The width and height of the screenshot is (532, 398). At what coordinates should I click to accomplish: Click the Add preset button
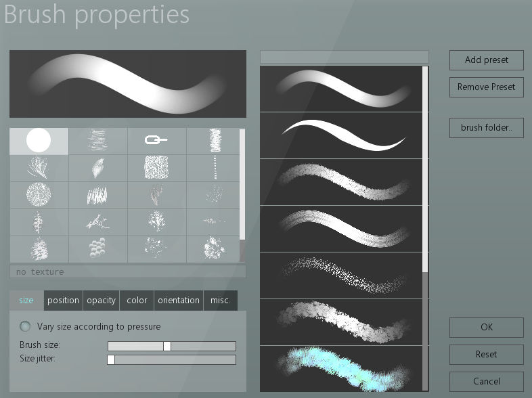486,60
